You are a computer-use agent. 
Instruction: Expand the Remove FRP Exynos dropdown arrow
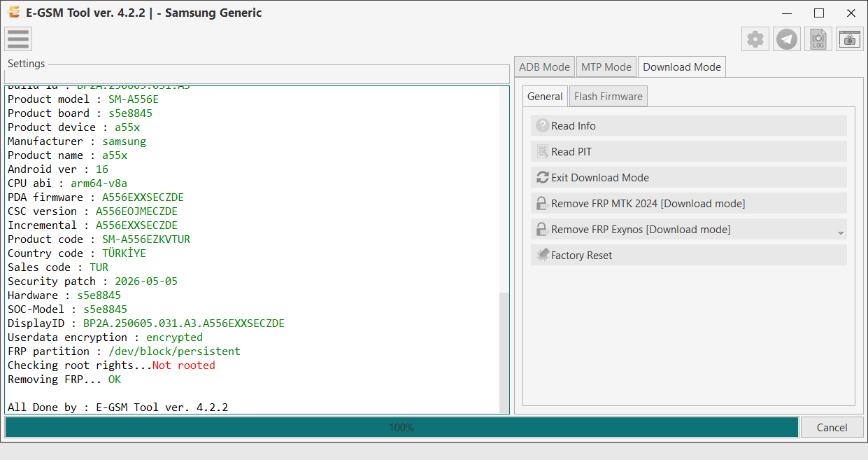tap(841, 232)
